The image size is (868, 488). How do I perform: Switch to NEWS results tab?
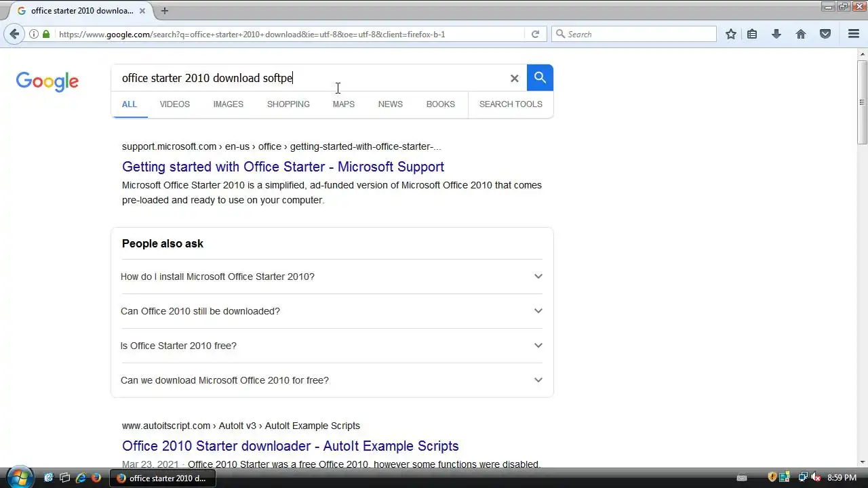(x=391, y=104)
